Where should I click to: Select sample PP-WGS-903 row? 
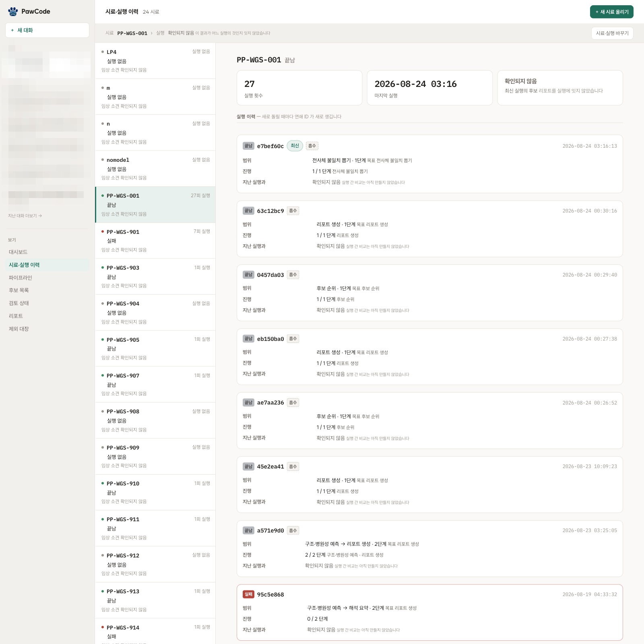click(155, 277)
